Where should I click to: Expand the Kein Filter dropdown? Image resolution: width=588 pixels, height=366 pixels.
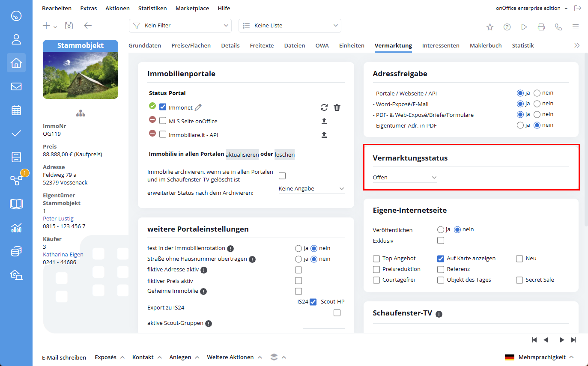click(x=180, y=26)
